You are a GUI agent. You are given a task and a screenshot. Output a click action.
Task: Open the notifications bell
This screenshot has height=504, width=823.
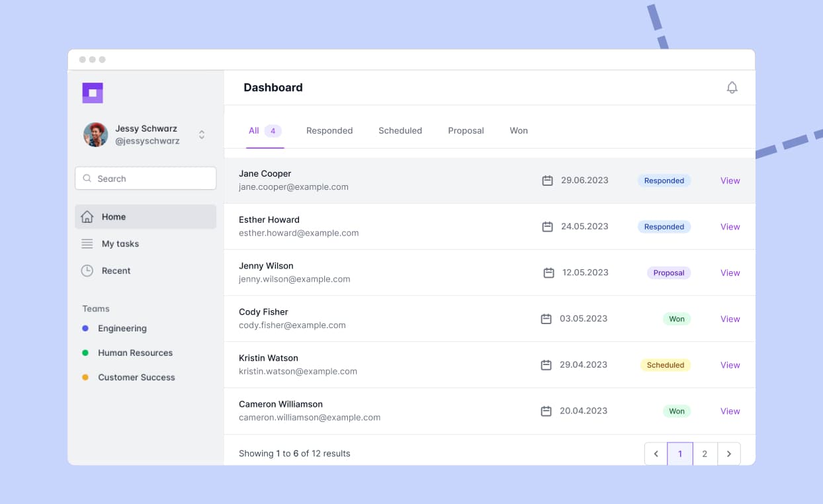732,87
